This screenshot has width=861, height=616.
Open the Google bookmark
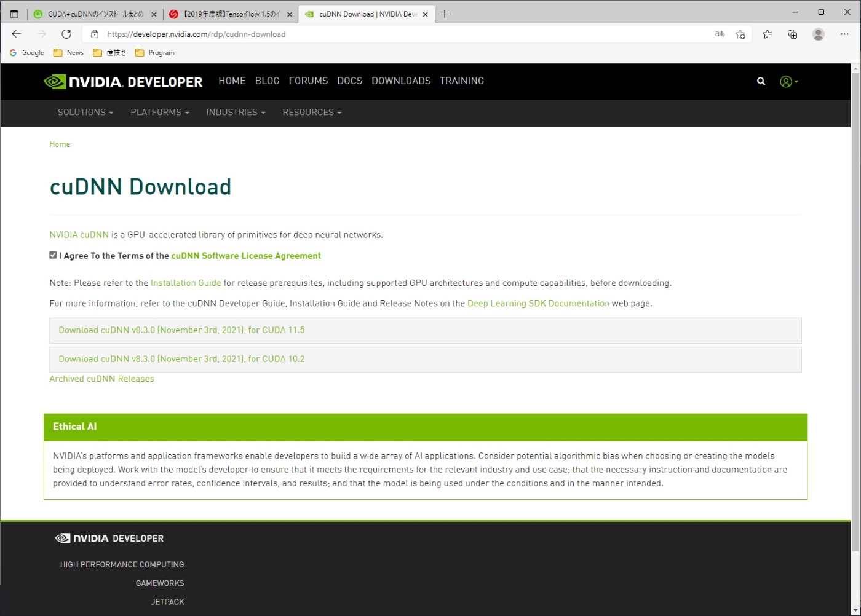tap(26, 53)
